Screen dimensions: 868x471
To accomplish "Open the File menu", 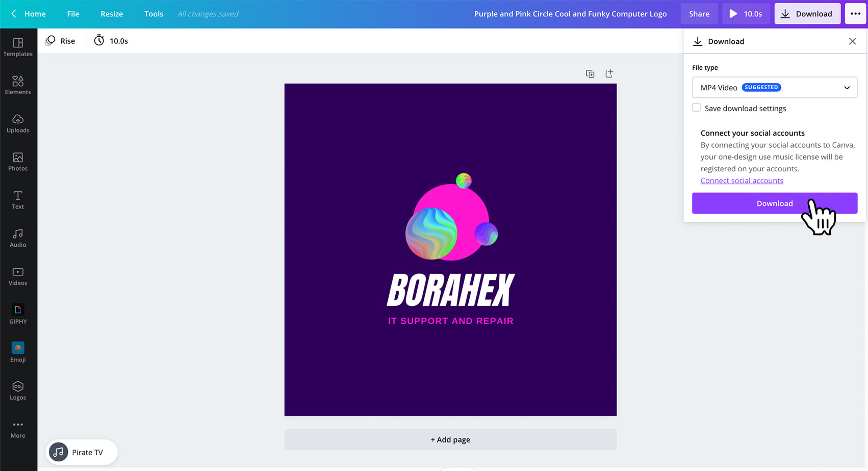I will (73, 14).
